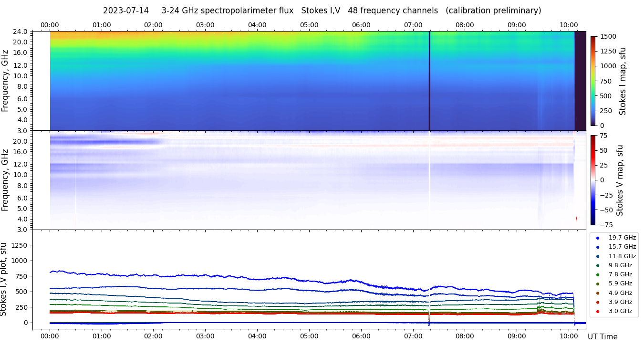
Task: Click the 19.7 GHz legend marker
Action: (598, 238)
